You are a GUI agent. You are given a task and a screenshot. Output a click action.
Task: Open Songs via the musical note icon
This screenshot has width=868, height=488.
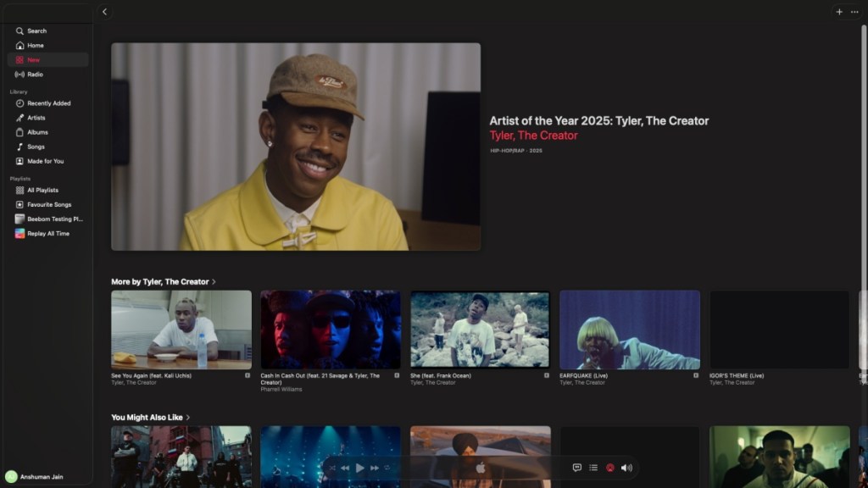[31, 147]
